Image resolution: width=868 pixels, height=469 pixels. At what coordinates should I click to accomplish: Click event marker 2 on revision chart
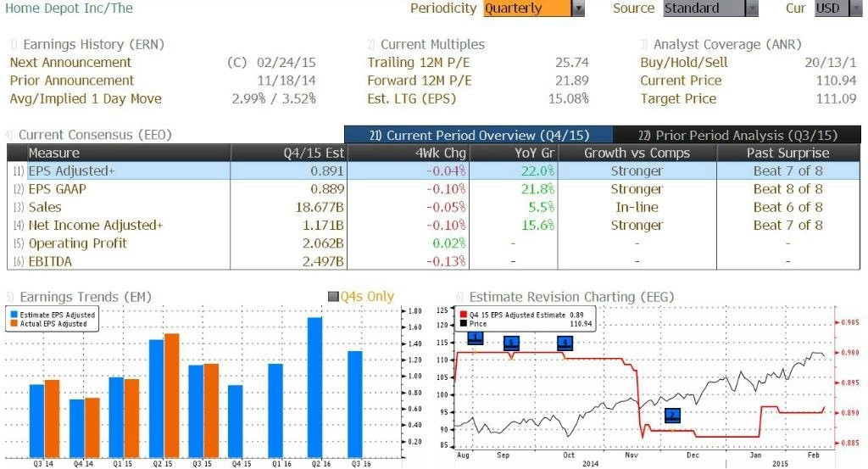click(672, 416)
